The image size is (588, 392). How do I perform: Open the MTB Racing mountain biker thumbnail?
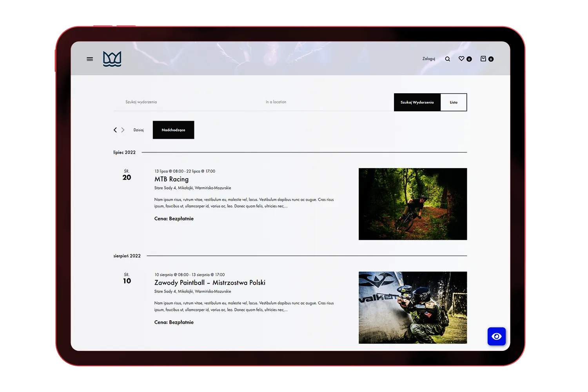413,204
